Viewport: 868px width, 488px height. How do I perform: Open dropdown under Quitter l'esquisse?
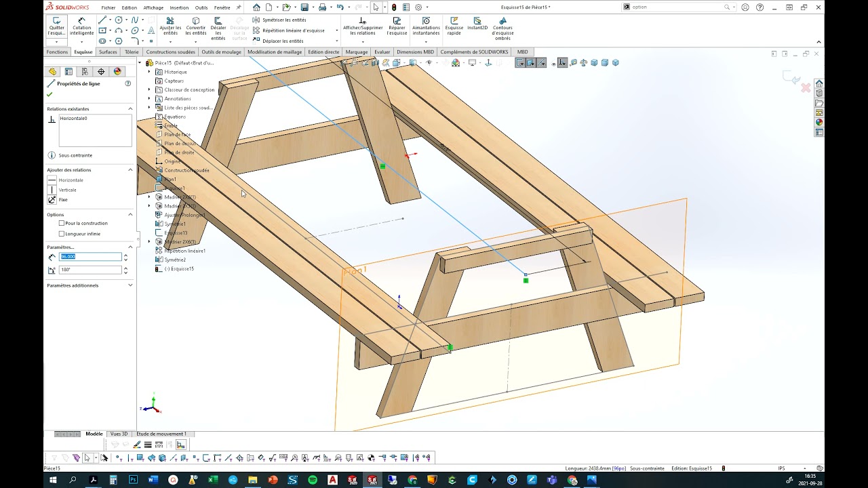57,42
